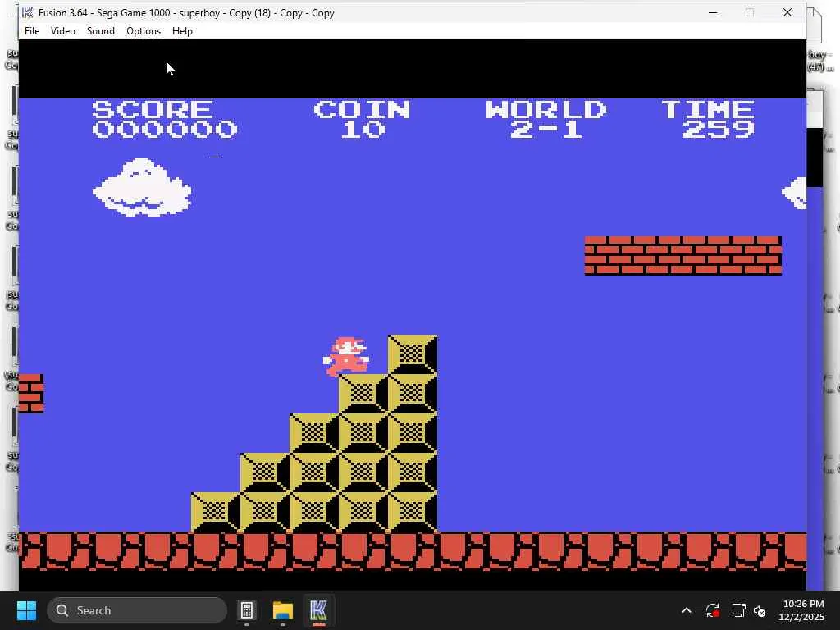Click the WORLD 2-1 indicator
Viewport: 840px width, 630px height.
point(546,120)
